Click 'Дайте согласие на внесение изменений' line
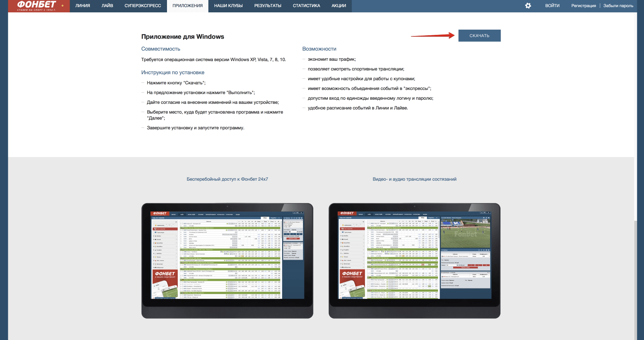 [213, 102]
